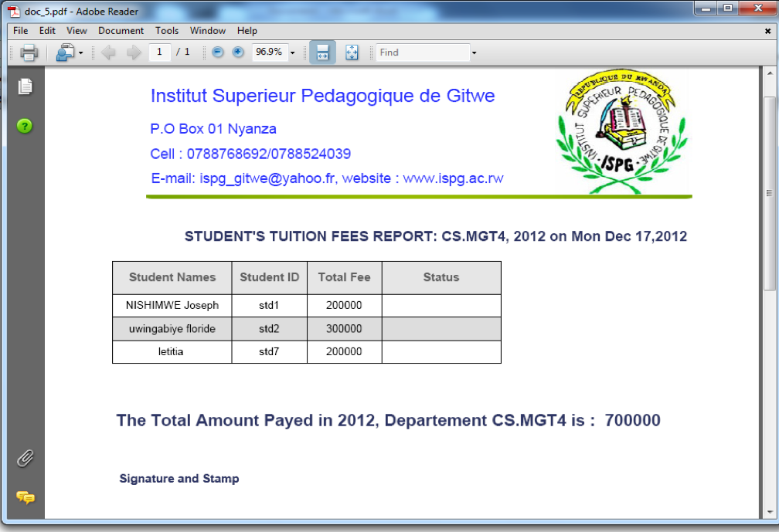Image resolution: width=779 pixels, height=532 pixels.
Task: Click the 'letitia' name cell
Action: (x=172, y=352)
